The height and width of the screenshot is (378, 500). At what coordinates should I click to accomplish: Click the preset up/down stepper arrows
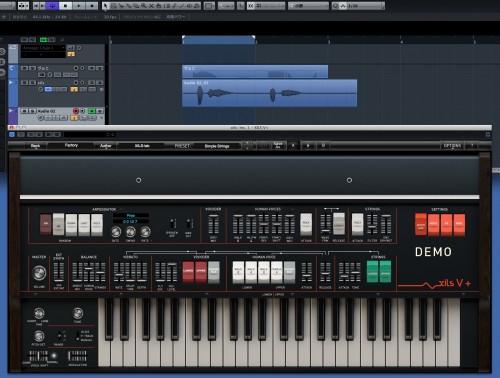click(247, 146)
